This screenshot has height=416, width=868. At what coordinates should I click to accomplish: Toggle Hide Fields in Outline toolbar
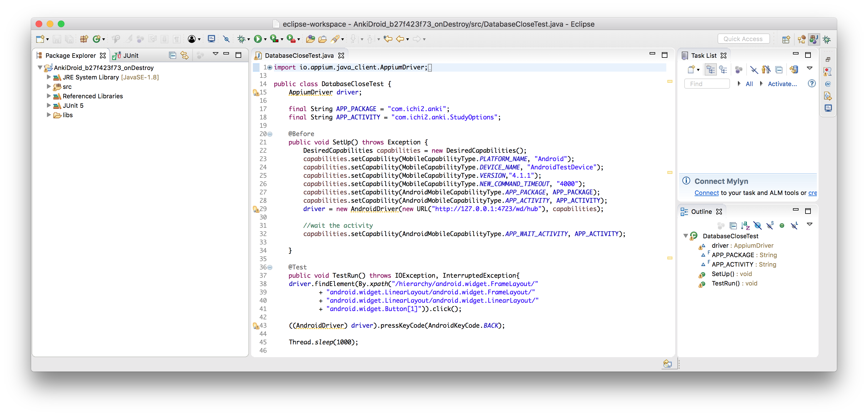757,225
